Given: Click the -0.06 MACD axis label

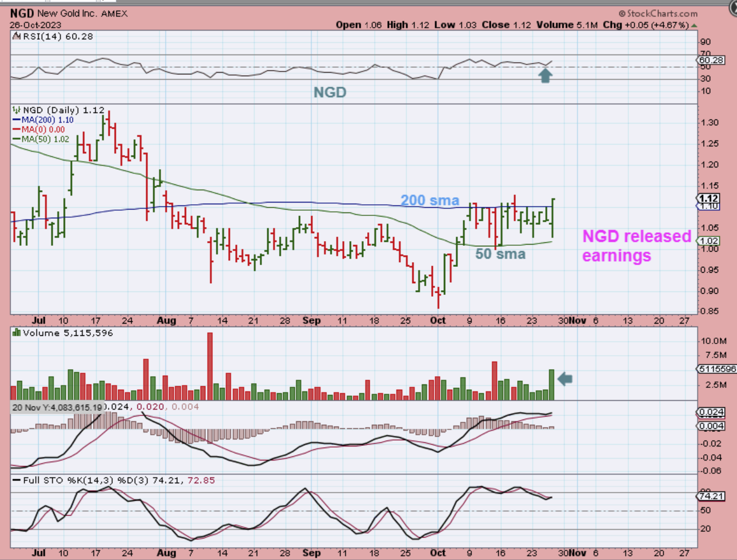Looking at the screenshot, I should 711,470.
